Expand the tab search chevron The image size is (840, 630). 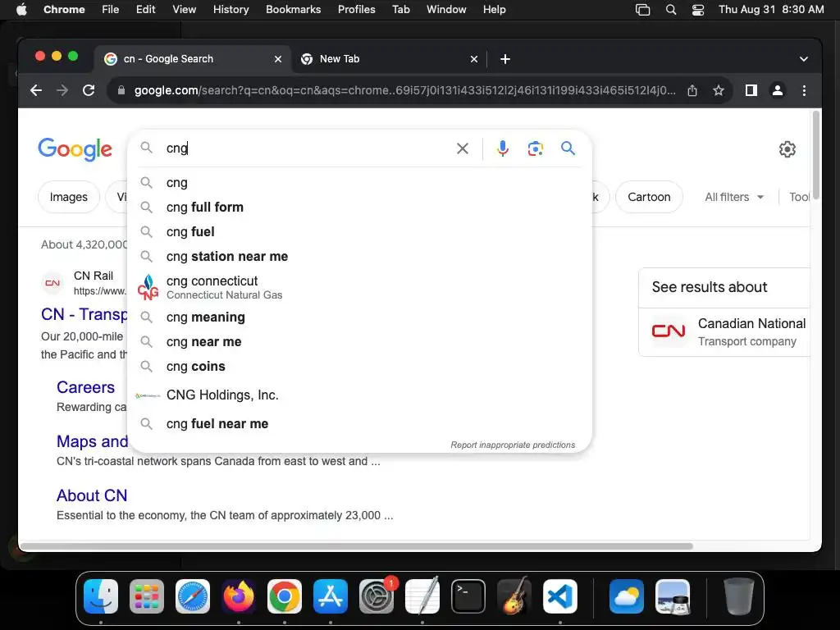pyautogui.click(x=804, y=59)
